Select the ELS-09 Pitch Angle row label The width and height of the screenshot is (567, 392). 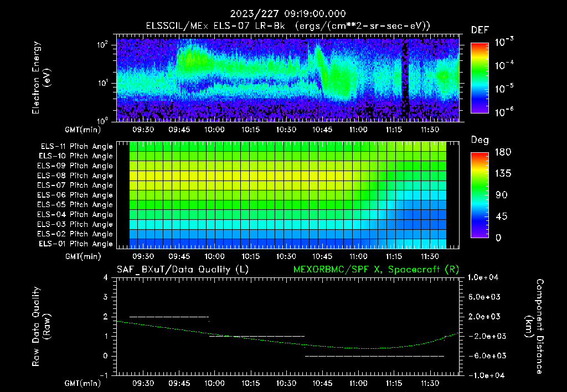pyautogui.click(x=75, y=166)
